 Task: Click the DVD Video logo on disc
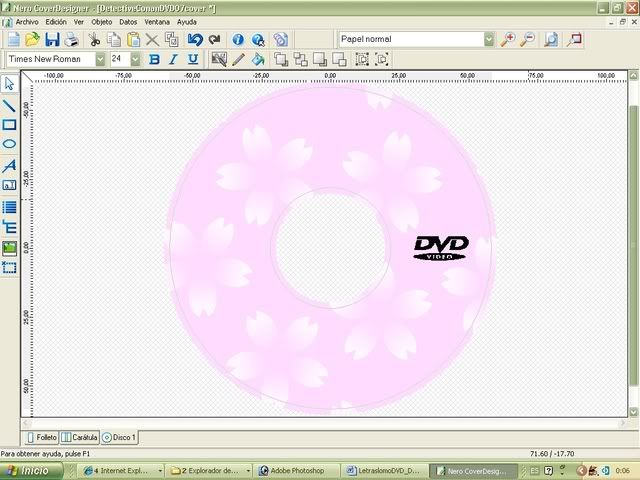pos(440,248)
